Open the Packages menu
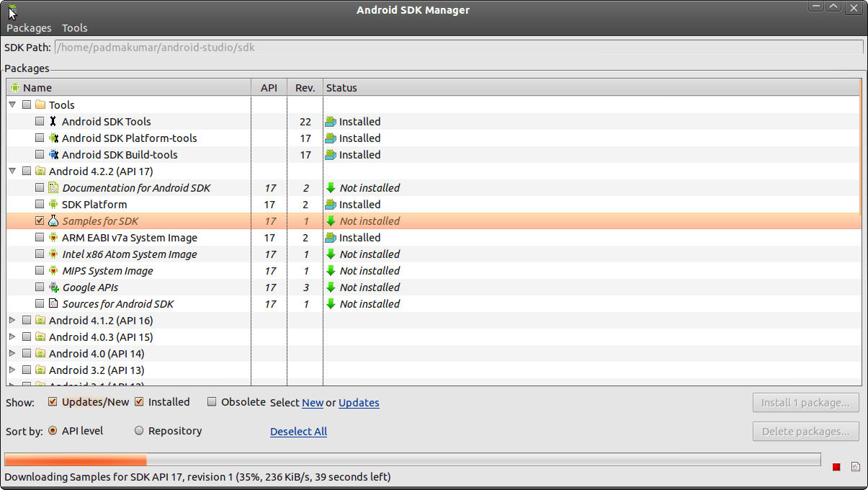This screenshot has height=490, width=868. click(x=29, y=28)
